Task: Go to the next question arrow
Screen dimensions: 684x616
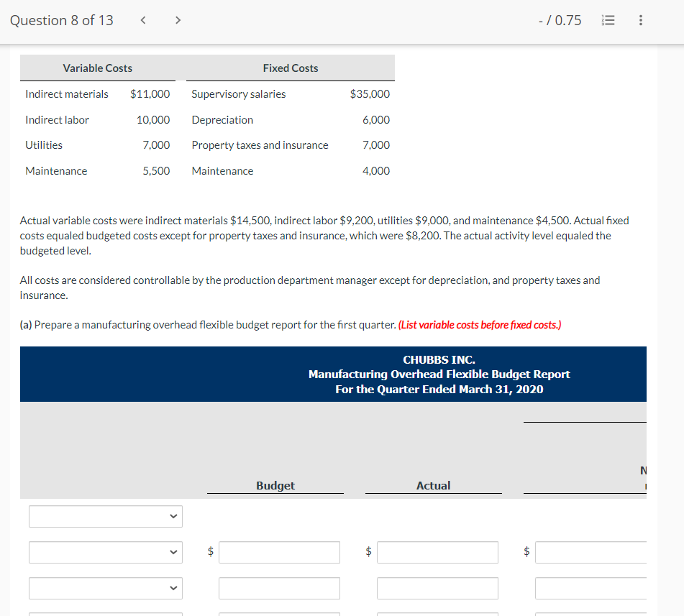Action: pyautogui.click(x=178, y=20)
